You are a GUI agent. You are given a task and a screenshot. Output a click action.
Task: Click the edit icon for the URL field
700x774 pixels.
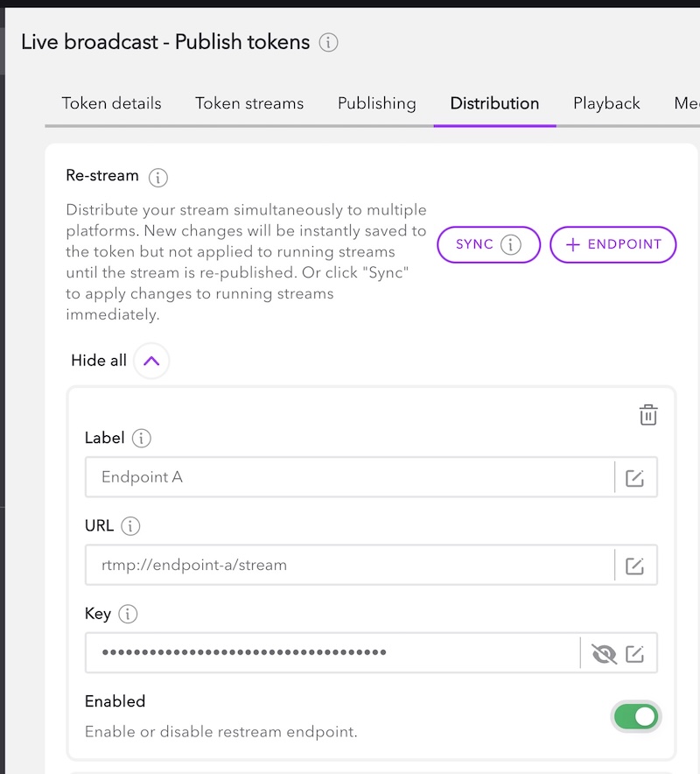635,566
